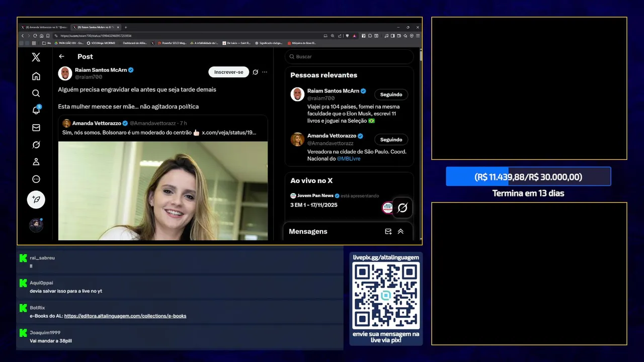Go back with the Post arrow
This screenshot has width=644, height=362.
[x=61, y=57]
